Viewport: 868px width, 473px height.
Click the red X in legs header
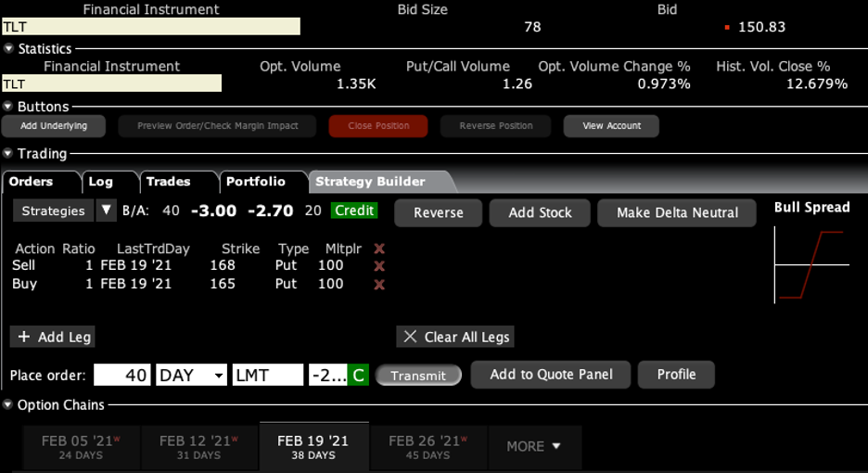(379, 249)
